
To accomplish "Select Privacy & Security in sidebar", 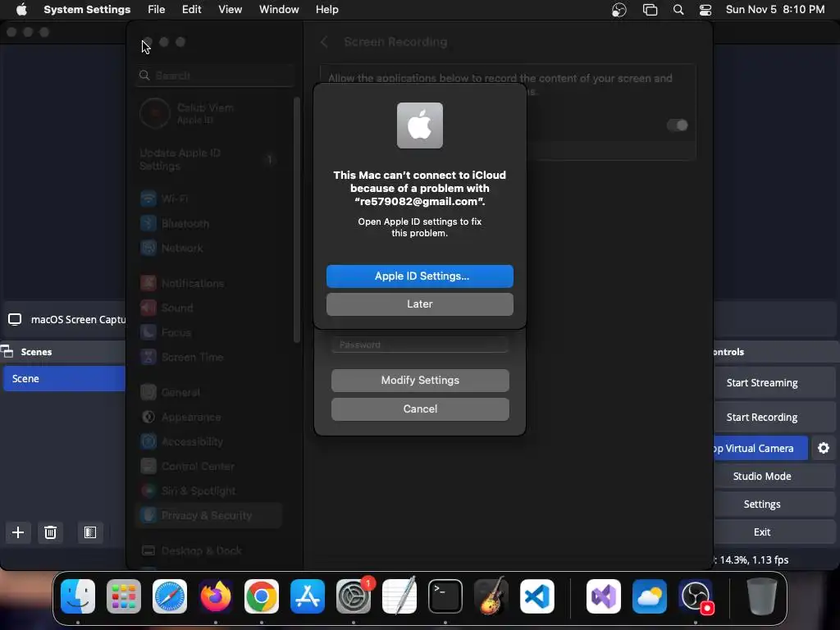I will [209, 516].
